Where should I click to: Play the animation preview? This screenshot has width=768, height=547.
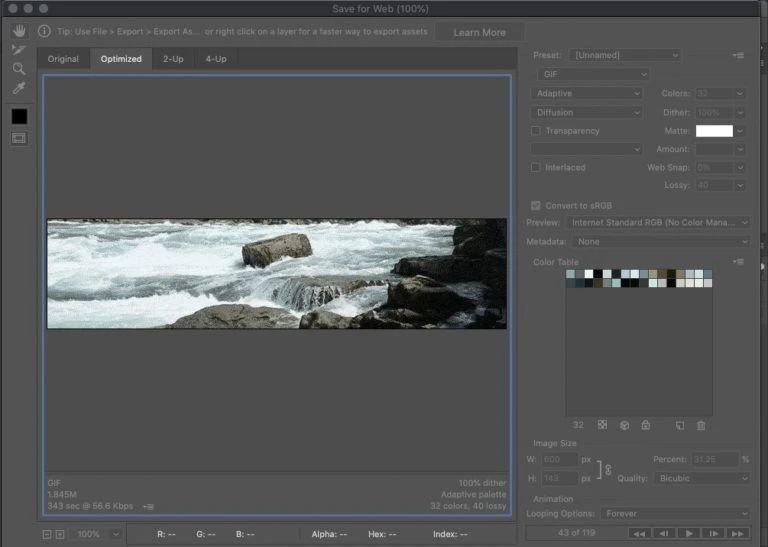tap(687, 533)
